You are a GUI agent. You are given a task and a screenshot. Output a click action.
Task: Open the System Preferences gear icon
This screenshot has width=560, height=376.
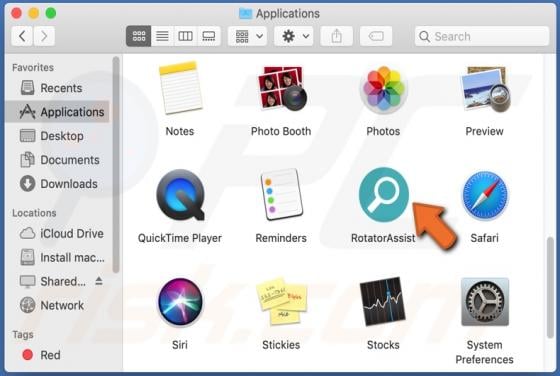(x=485, y=302)
